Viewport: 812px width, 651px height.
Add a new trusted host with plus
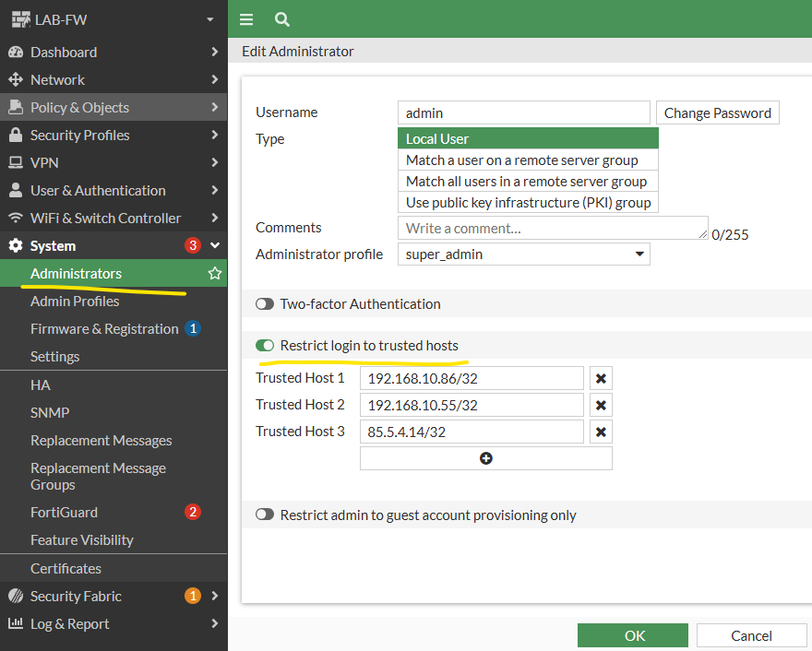point(485,458)
